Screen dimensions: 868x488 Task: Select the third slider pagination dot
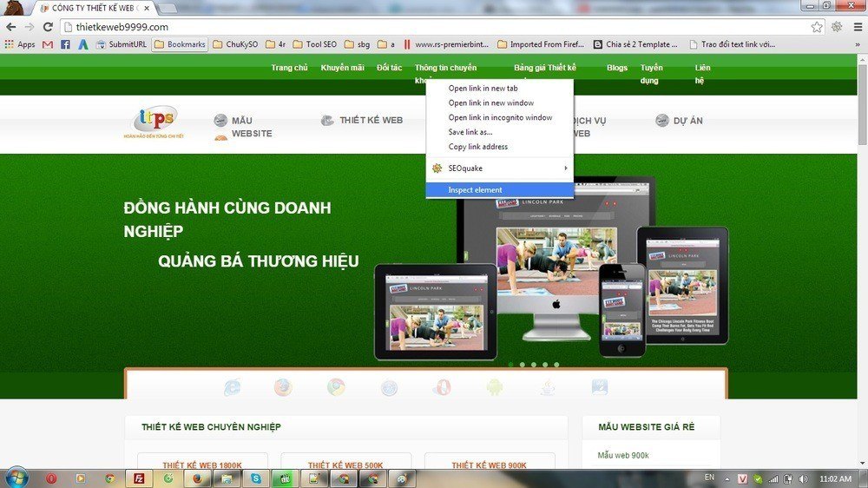point(534,365)
